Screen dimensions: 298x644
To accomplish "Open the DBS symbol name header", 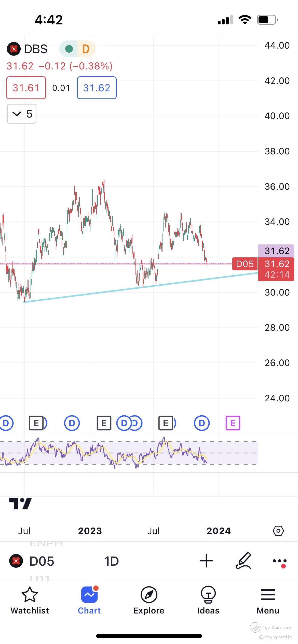I will pos(36,49).
